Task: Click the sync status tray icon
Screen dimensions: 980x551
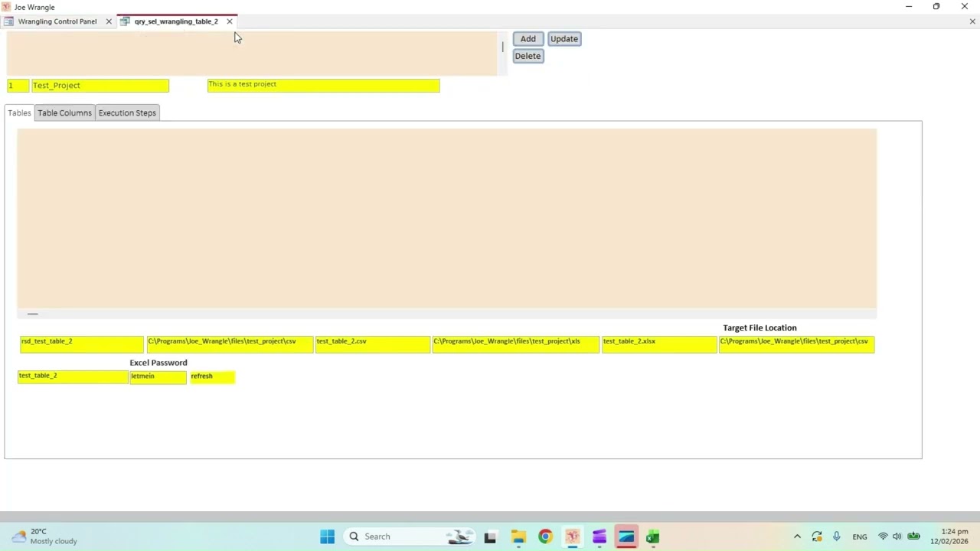Action: (817, 536)
